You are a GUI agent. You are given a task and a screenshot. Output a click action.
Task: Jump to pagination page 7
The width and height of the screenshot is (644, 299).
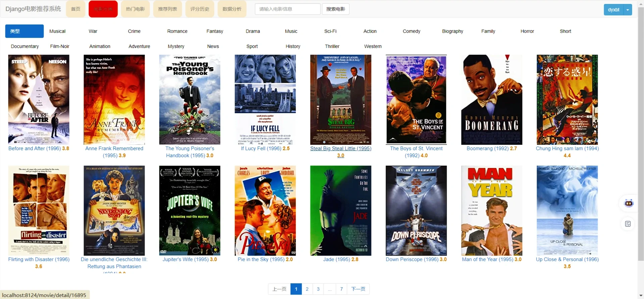click(341, 289)
